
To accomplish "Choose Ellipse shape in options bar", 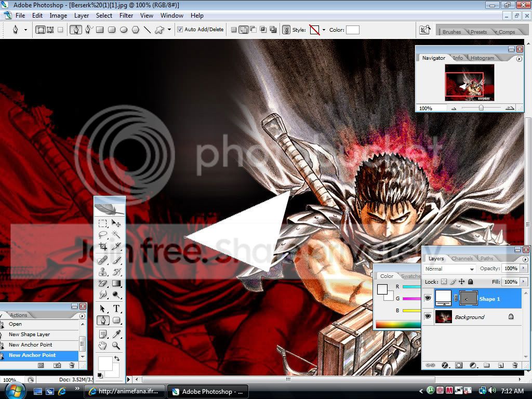I will [x=124, y=30].
